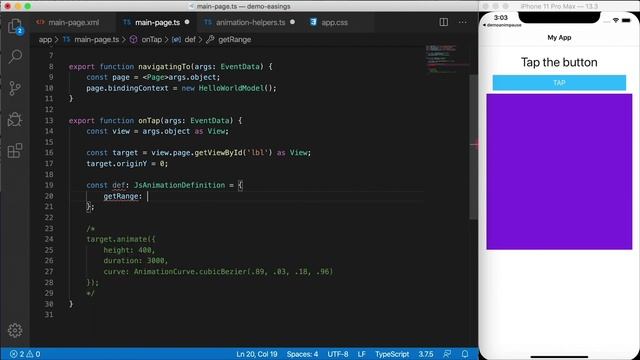640x360 pixels.
Task: Change end of line sequence LF
Action: (x=362, y=354)
